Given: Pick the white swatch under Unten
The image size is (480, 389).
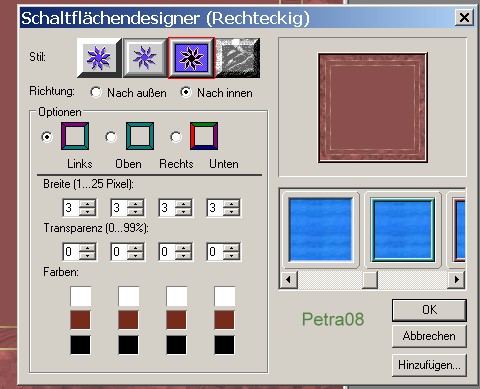Looking at the screenshot, I should click(225, 296).
